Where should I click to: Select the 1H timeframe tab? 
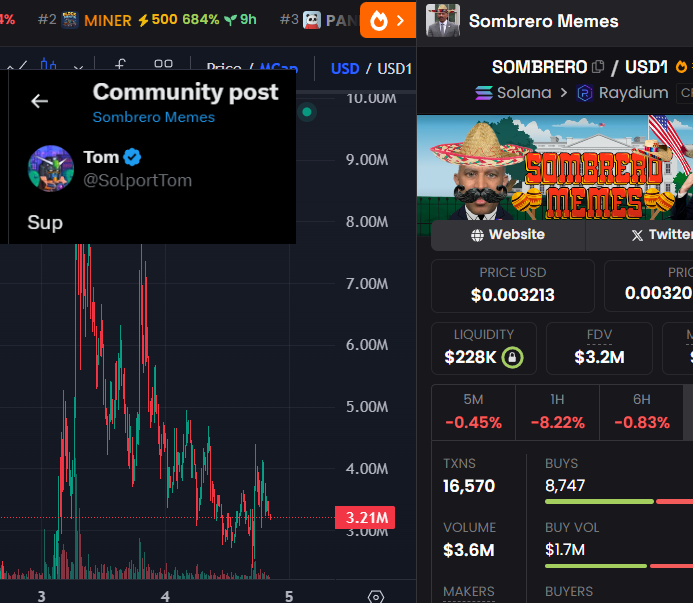(557, 412)
